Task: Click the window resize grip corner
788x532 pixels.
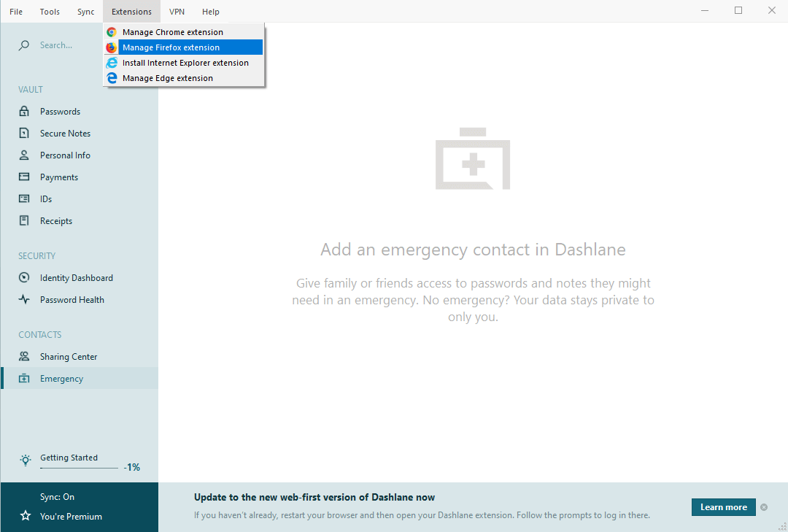Action: [x=782, y=526]
